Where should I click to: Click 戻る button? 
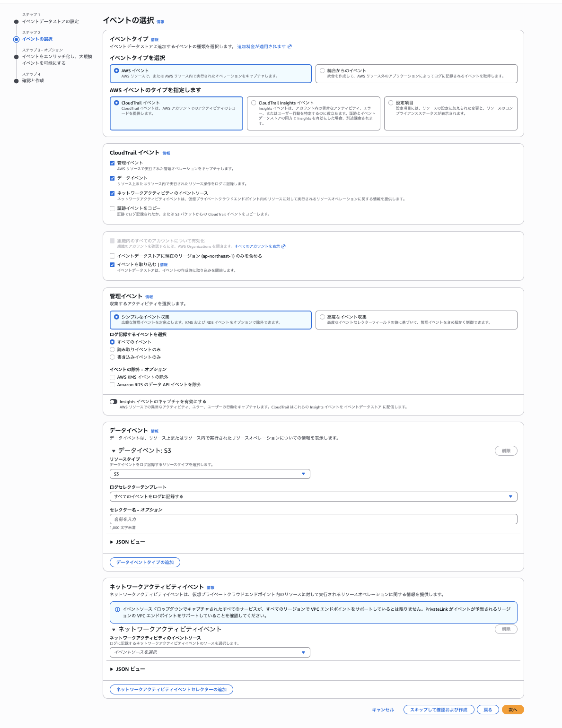[488, 710]
